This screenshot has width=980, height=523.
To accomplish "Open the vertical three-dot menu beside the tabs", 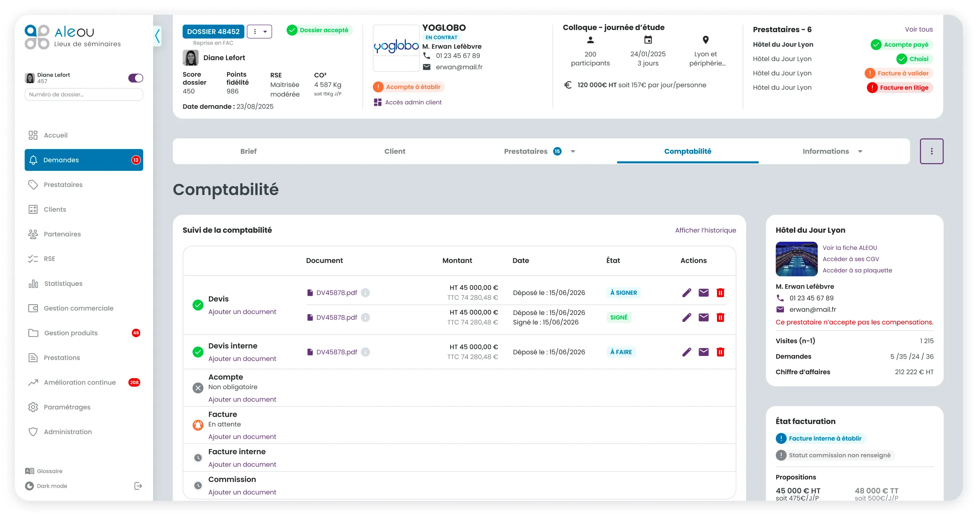I will click(931, 151).
